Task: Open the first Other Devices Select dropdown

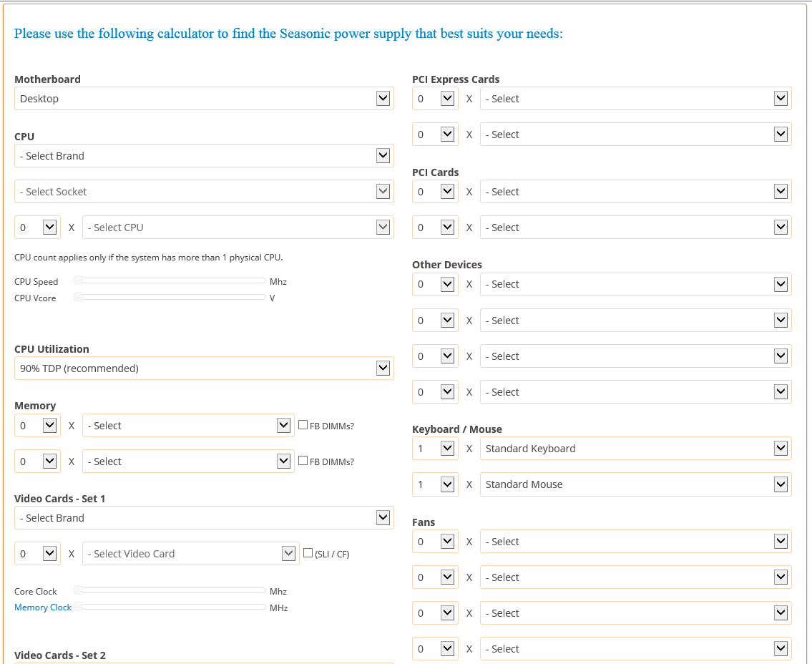Action: (636, 284)
